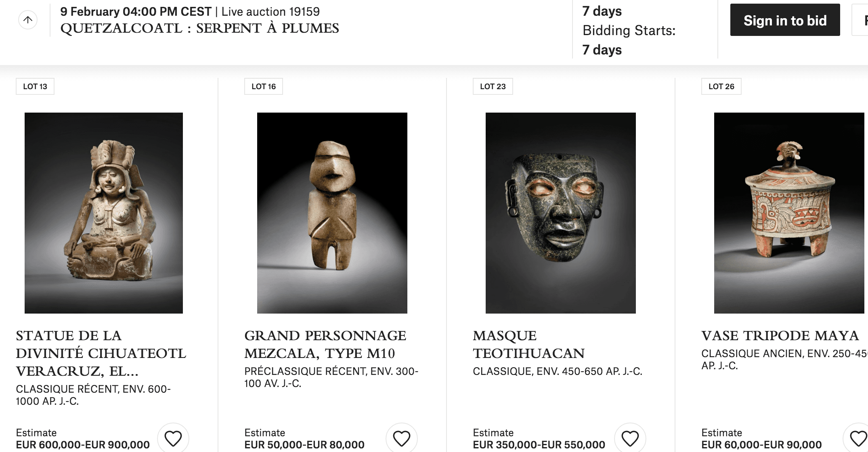Toggle favorite heart for Maya tripod vase
The height and width of the screenshot is (452, 868).
(x=858, y=438)
